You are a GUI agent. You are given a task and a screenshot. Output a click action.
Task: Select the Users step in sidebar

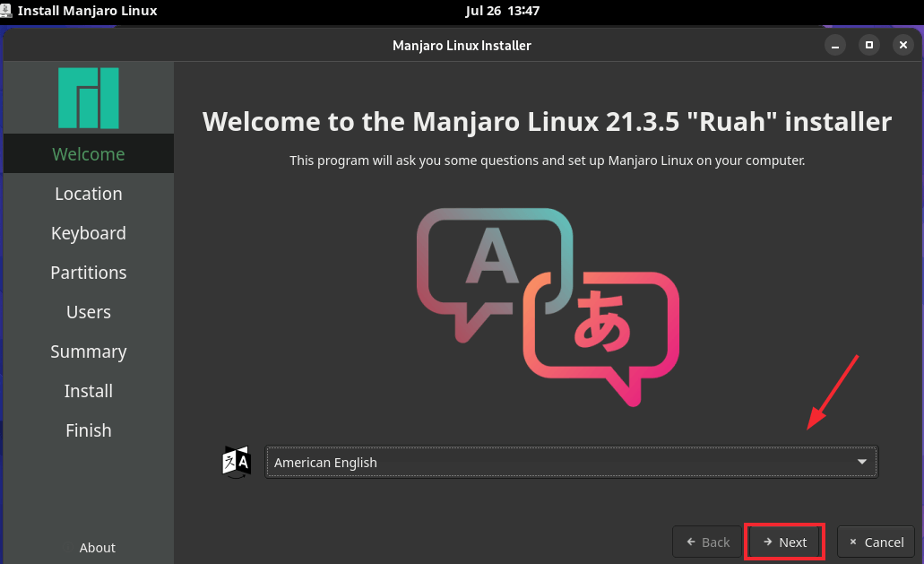pyautogui.click(x=89, y=312)
